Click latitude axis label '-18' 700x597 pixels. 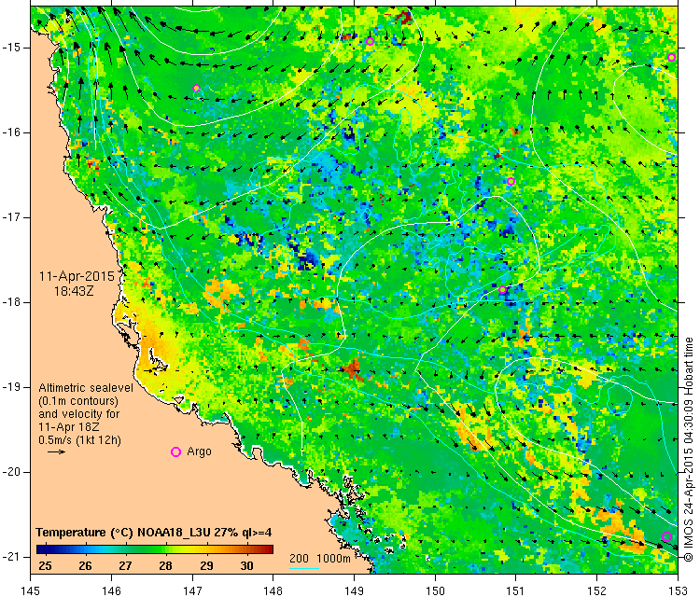(x=10, y=302)
